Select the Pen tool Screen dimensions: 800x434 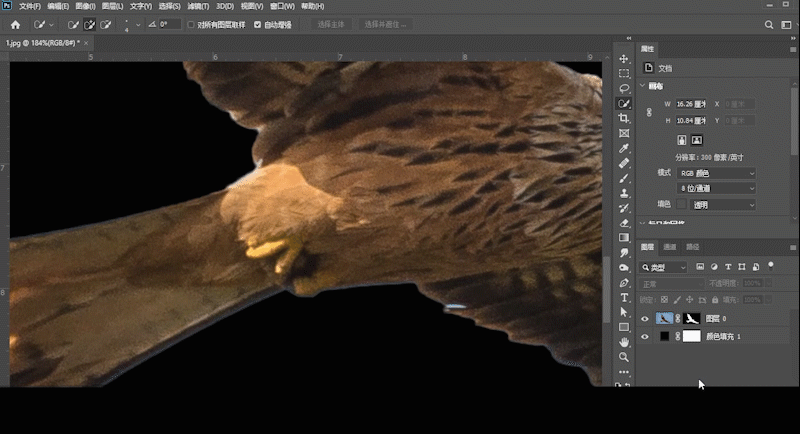pos(624,283)
